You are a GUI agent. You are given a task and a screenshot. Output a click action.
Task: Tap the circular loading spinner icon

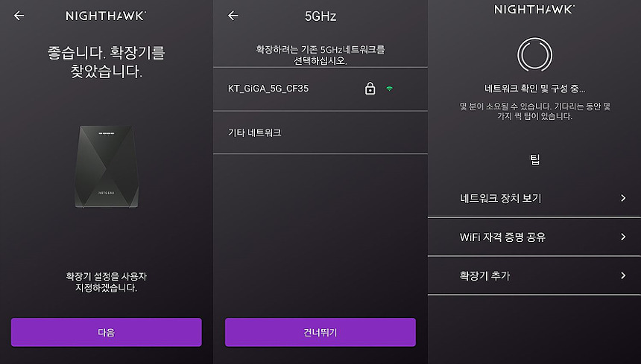(x=534, y=54)
